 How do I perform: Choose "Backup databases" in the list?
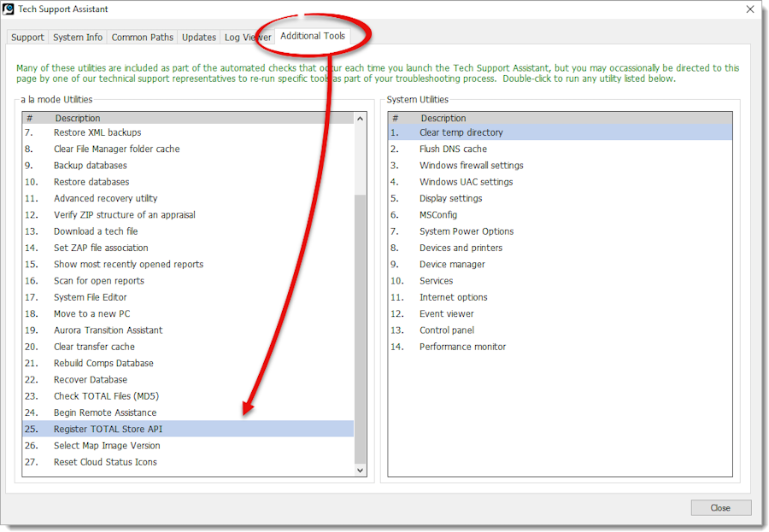[188, 166]
